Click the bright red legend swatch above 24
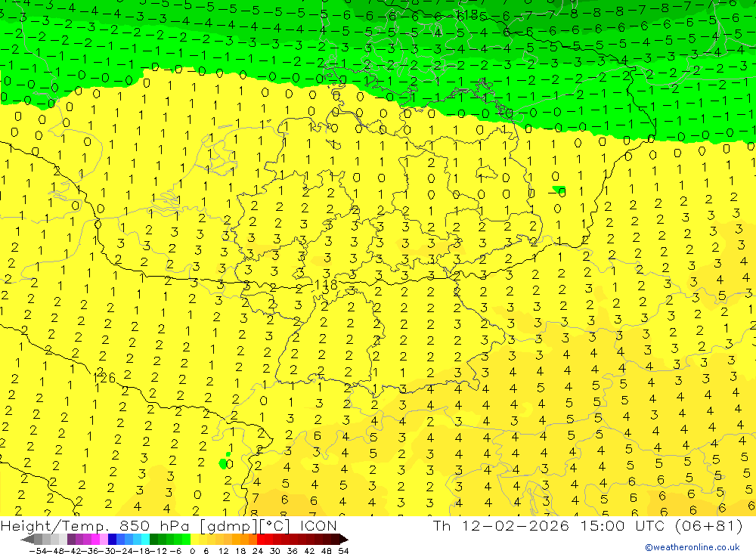This screenshot has width=756, height=554. tap(261, 540)
